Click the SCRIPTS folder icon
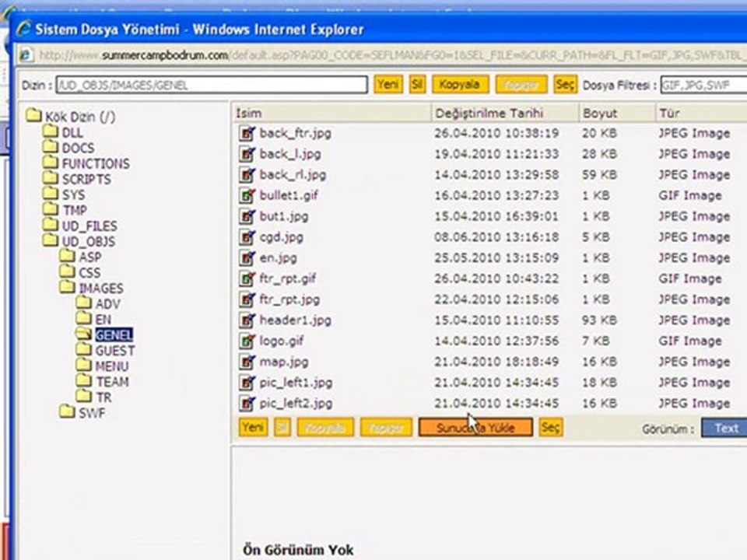This screenshot has width=747, height=560. [50, 178]
